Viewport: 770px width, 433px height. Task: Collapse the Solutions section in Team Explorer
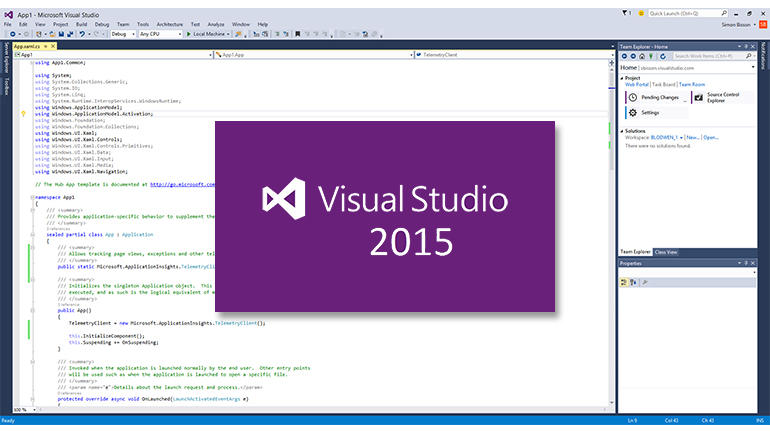[x=622, y=131]
